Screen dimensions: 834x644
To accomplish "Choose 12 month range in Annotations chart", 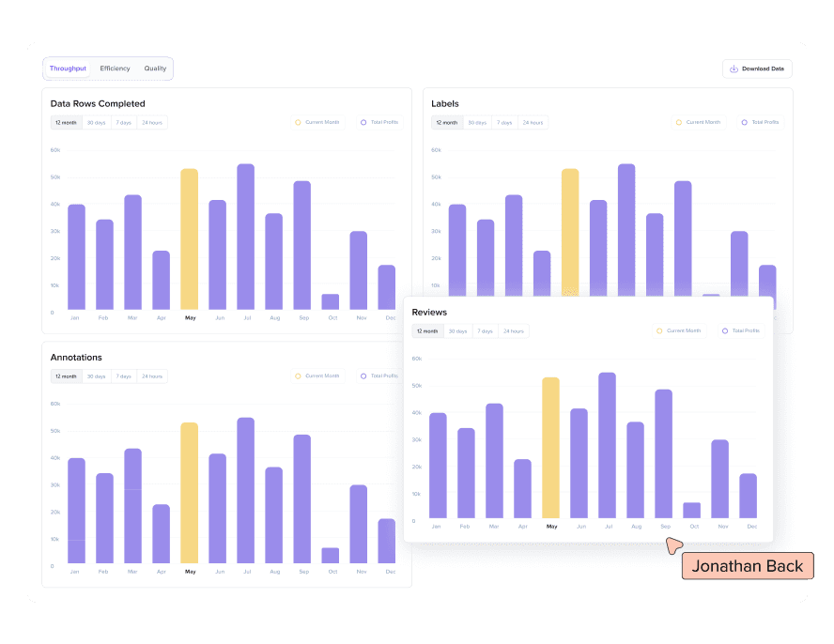I will pos(66,376).
